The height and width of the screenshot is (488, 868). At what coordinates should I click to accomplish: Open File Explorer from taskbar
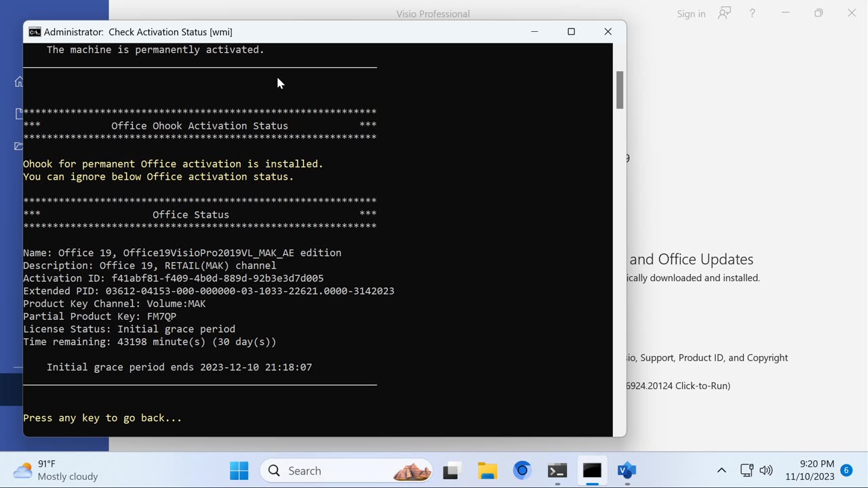coord(488,470)
